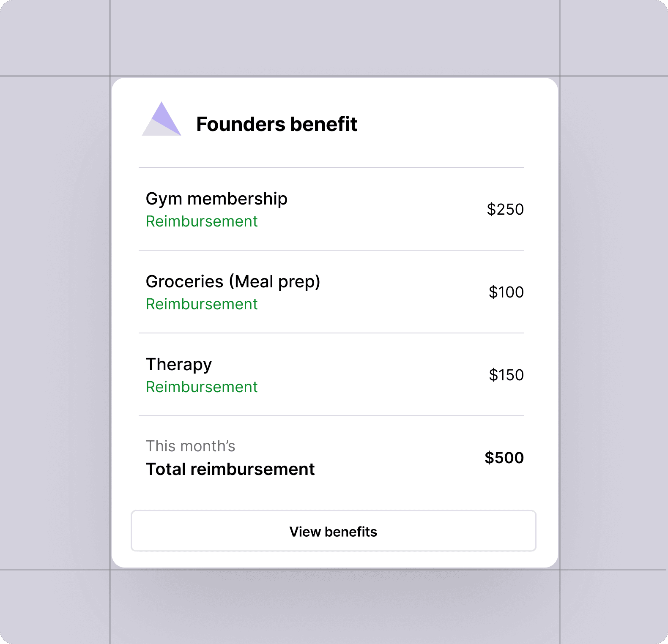
Task: Open the View benefits button
Action: coord(334,531)
